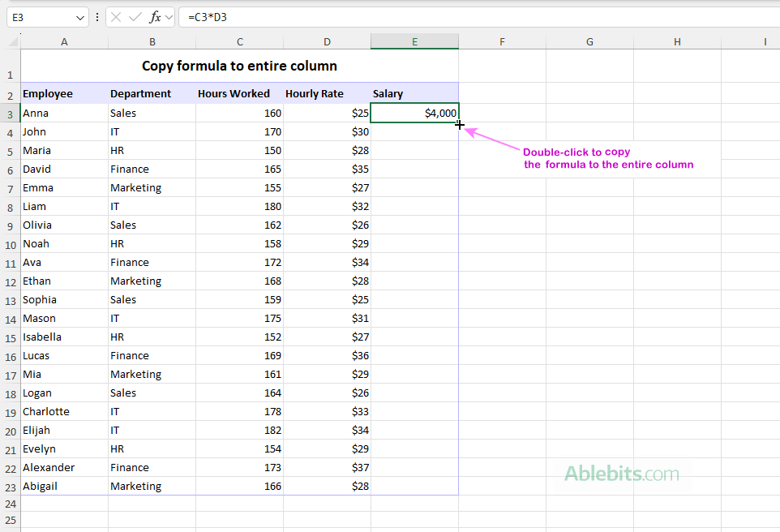Select the Employee header cell
The width and height of the screenshot is (780, 532).
(64, 93)
